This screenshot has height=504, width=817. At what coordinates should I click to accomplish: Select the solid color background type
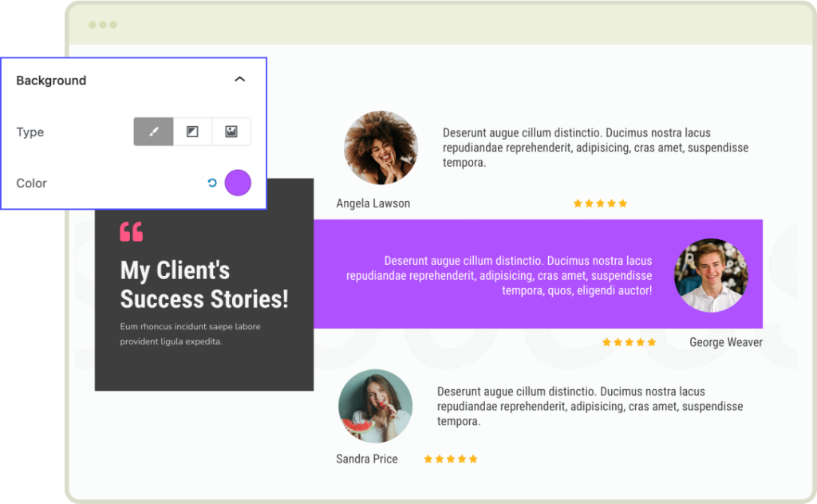[153, 132]
